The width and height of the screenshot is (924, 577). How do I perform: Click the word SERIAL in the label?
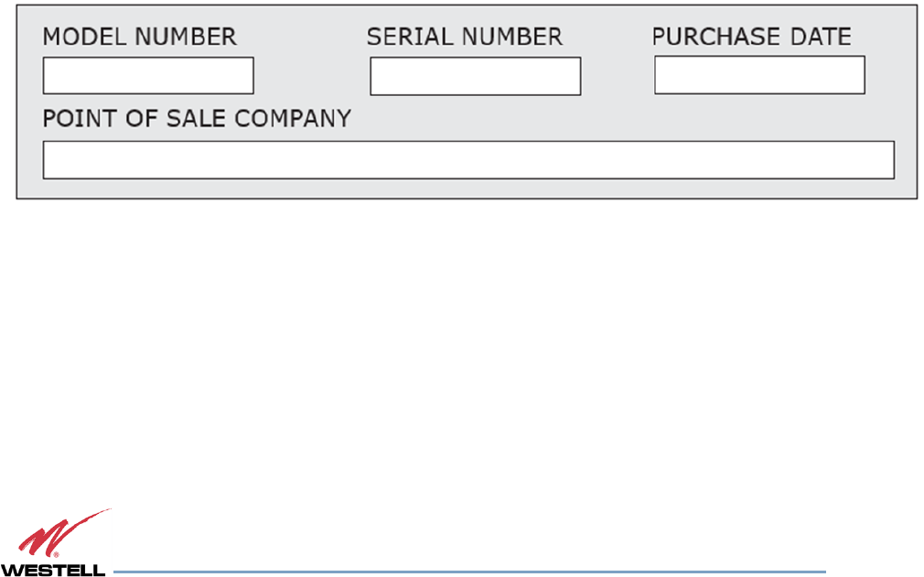(x=411, y=37)
